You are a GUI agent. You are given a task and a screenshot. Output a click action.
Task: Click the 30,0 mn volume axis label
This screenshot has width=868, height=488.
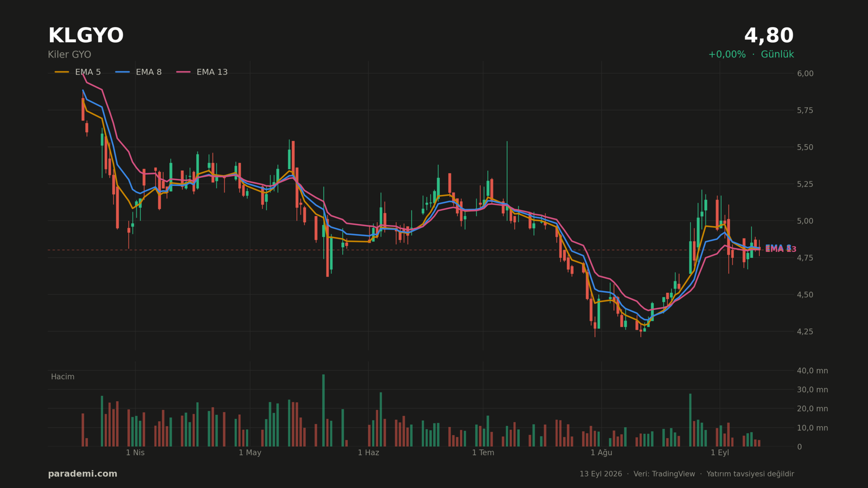tap(812, 390)
